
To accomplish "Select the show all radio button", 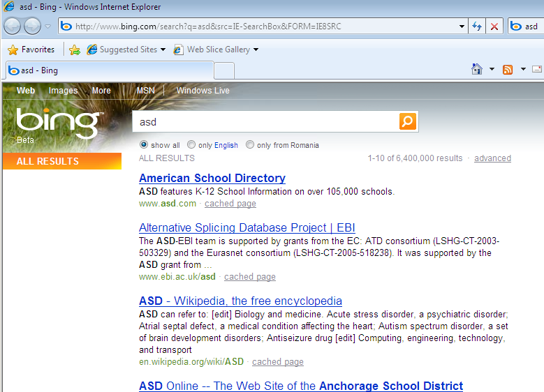I will [x=144, y=144].
